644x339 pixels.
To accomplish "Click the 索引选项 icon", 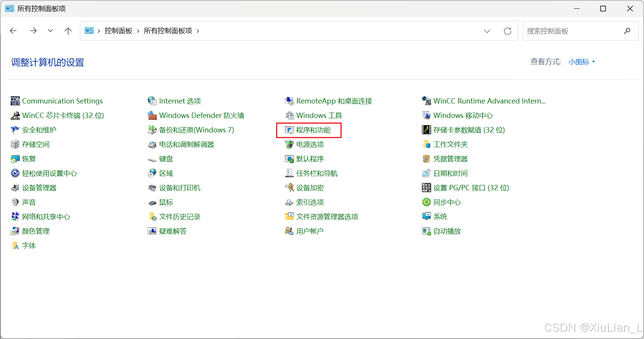I will click(289, 202).
